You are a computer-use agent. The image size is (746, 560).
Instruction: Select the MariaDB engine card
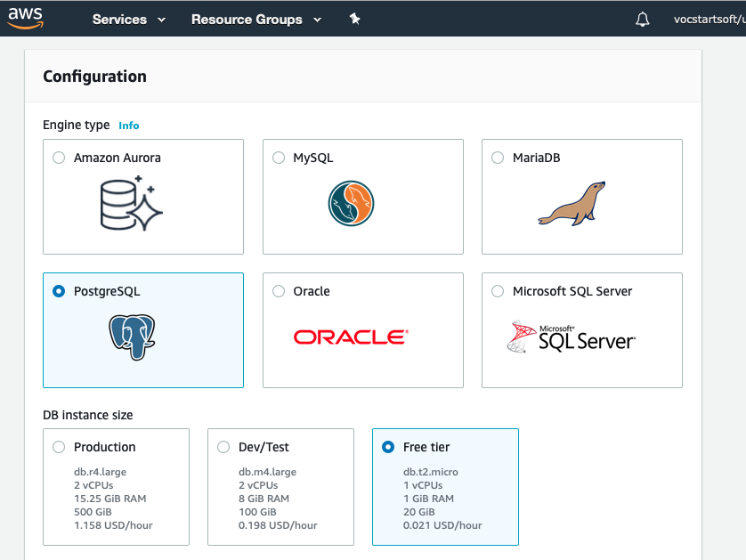point(581,197)
